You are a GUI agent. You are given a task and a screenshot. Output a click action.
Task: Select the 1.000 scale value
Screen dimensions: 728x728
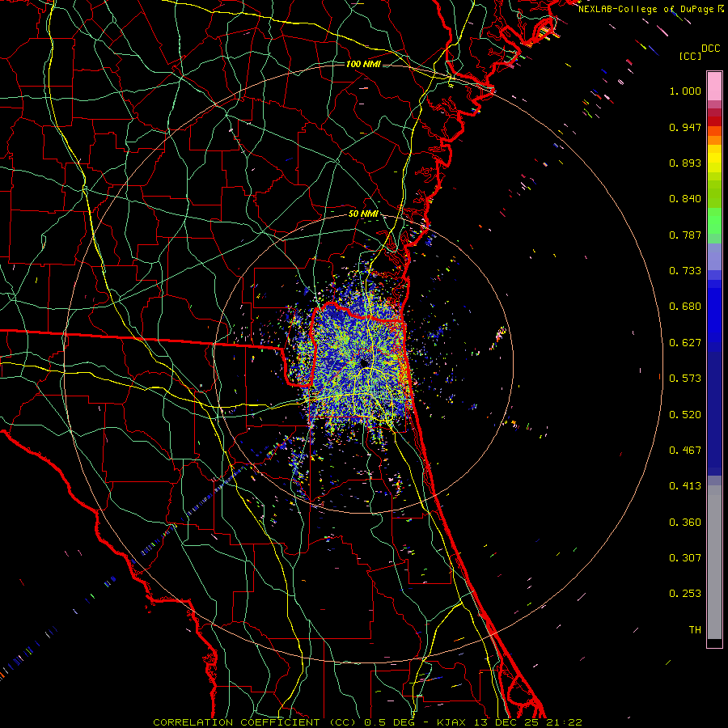point(685,91)
